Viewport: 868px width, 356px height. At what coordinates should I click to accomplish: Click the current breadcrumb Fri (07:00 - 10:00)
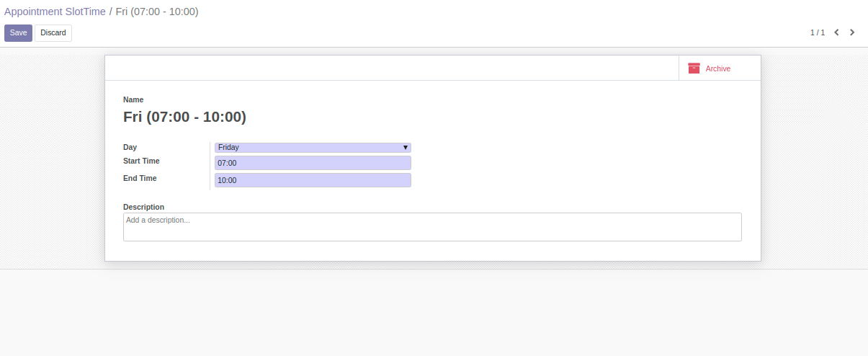[157, 12]
